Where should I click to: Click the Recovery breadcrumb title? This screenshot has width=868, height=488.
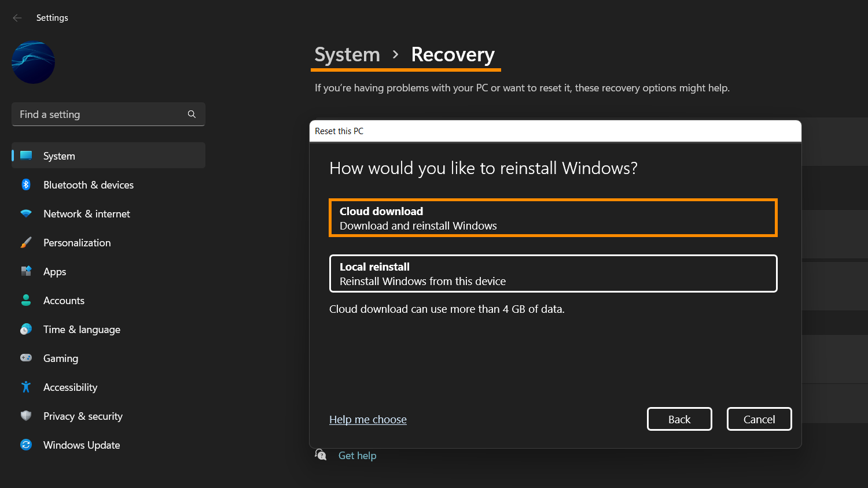[453, 55]
